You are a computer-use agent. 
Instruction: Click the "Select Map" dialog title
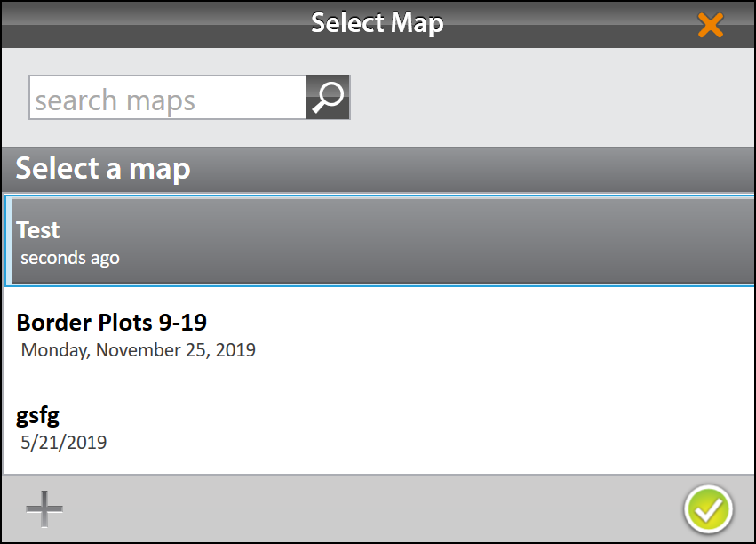coord(377,23)
